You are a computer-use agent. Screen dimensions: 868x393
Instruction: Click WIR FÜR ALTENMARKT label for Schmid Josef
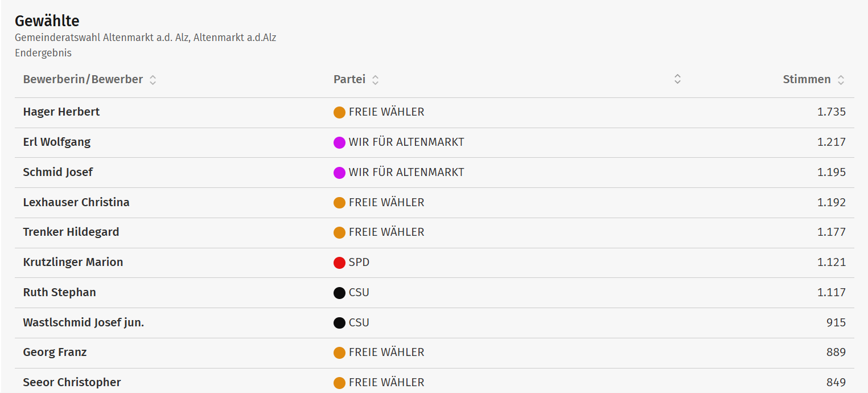tap(406, 172)
